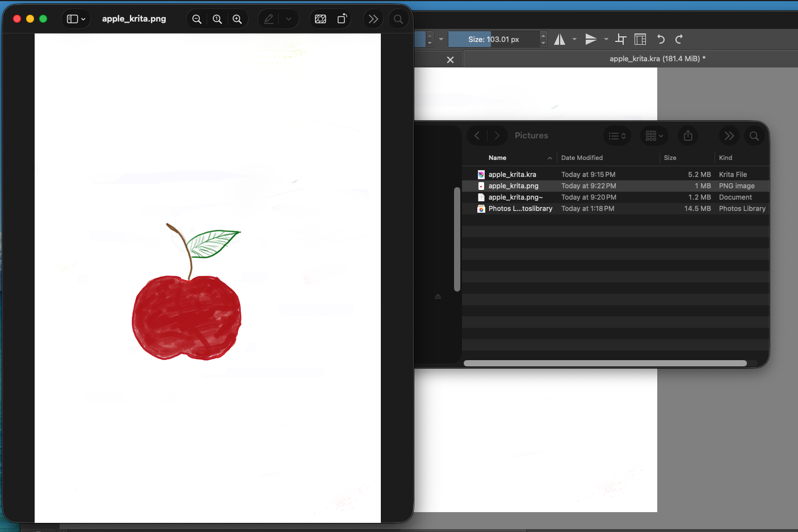
Task: Zoom in on apple_krita.png in Preview
Action: coord(237,19)
